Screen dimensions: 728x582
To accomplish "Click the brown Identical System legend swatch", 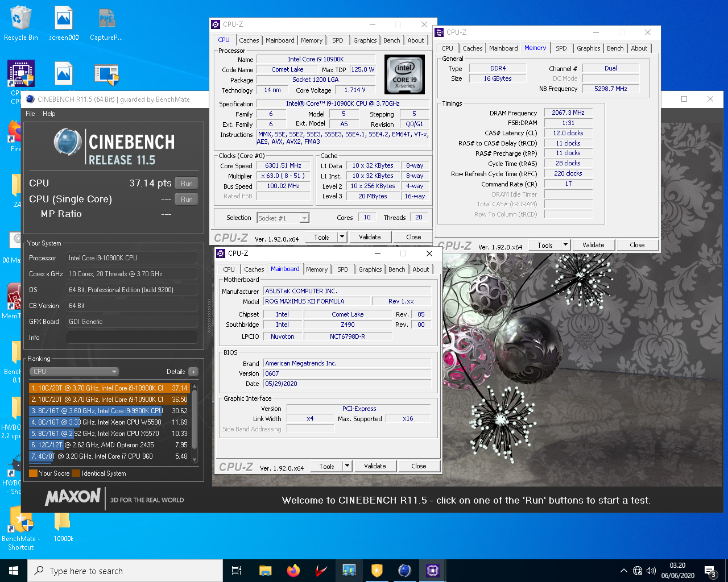I will coord(76,473).
